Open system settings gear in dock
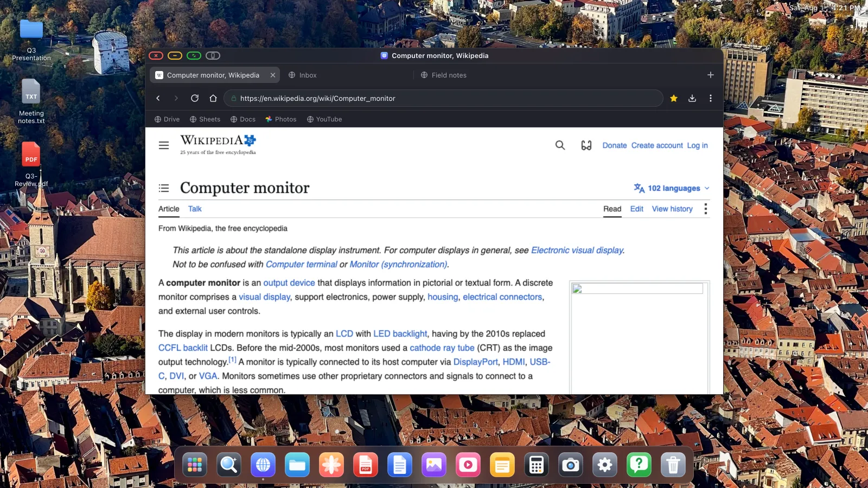 (x=605, y=465)
